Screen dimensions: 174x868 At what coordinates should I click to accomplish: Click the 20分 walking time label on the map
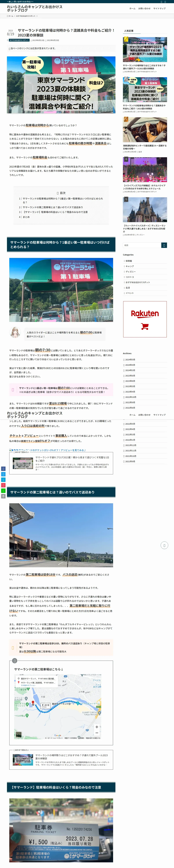click(x=46, y=705)
